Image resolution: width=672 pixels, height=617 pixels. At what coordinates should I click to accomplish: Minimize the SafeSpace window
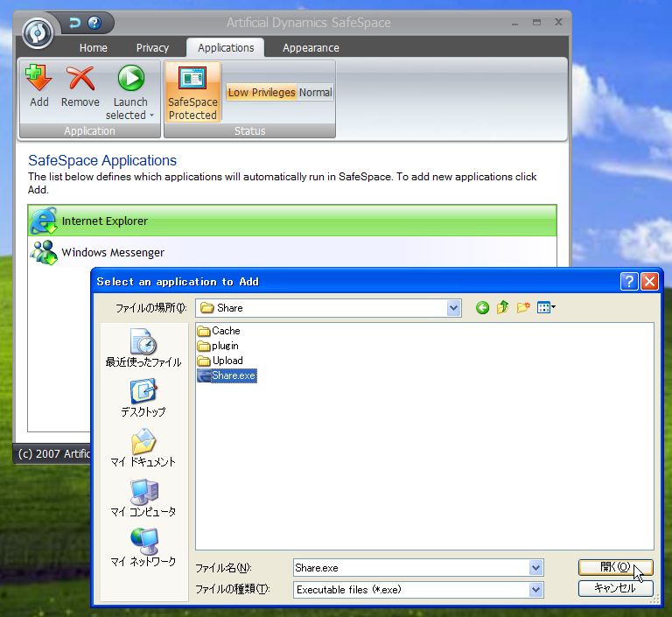pyautogui.click(x=514, y=23)
